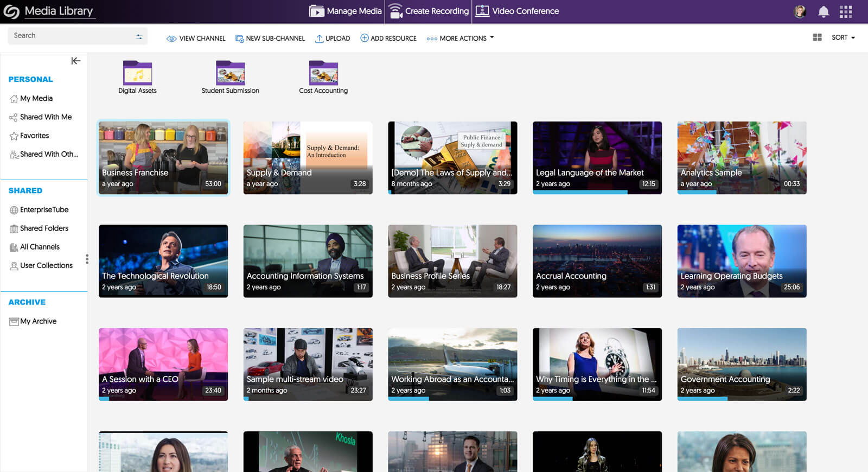Open the user profile avatar

(x=800, y=11)
